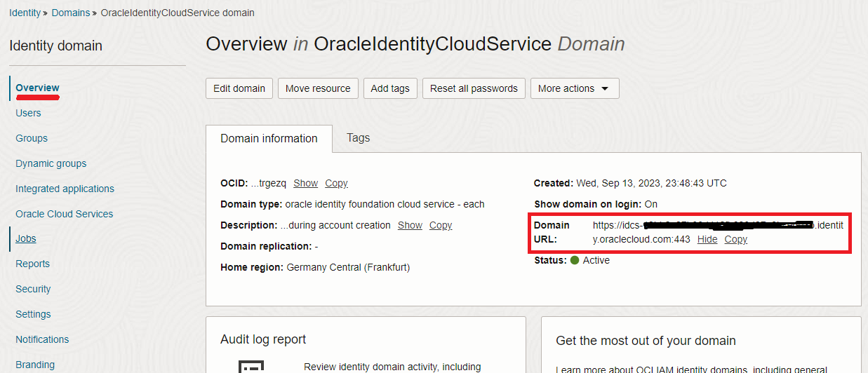Hide the Domain URL
This screenshot has width=868, height=373.
(707, 239)
